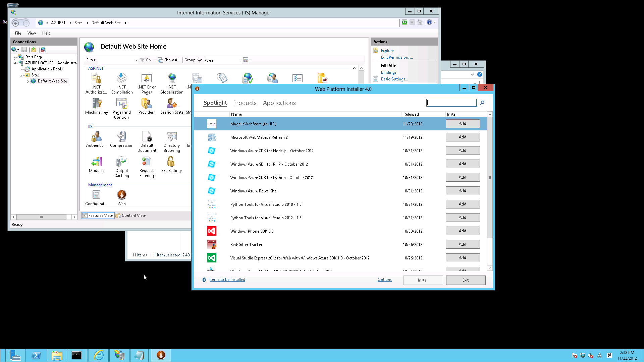Open the Help menu
Viewport: 644px width, 362px height.
pyautogui.click(x=46, y=33)
